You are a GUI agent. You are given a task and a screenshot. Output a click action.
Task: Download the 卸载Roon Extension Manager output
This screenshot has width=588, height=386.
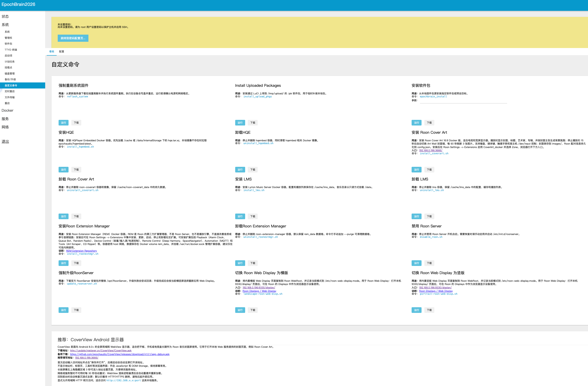(x=252, y=263)
